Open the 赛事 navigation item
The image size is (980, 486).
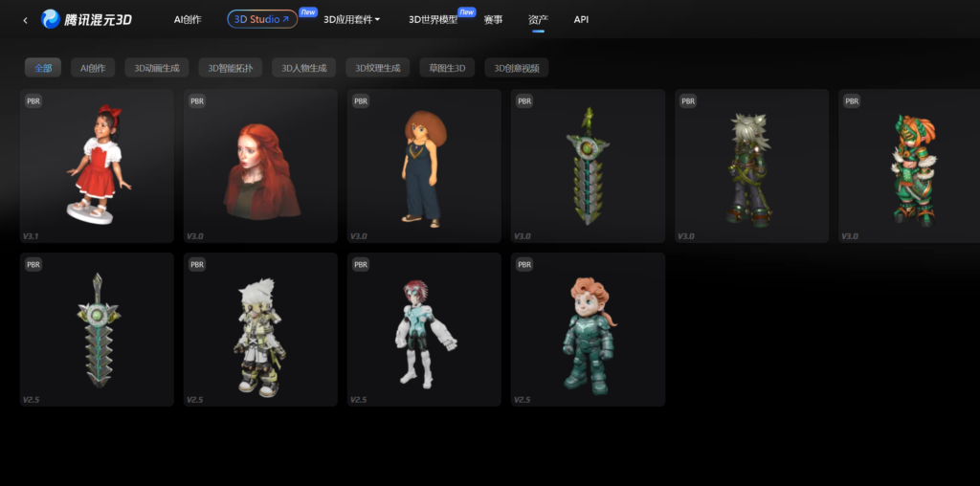[x=493, y=19]
